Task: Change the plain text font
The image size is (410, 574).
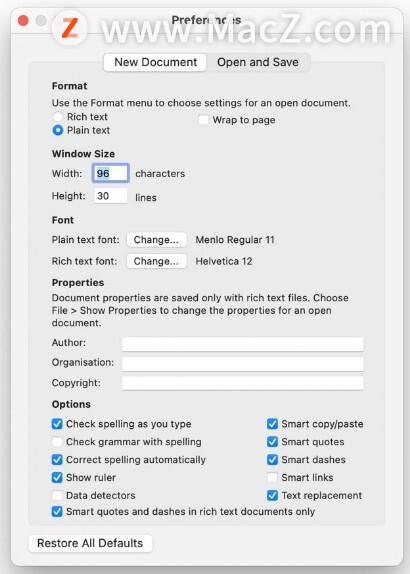Action: (156, 240)
